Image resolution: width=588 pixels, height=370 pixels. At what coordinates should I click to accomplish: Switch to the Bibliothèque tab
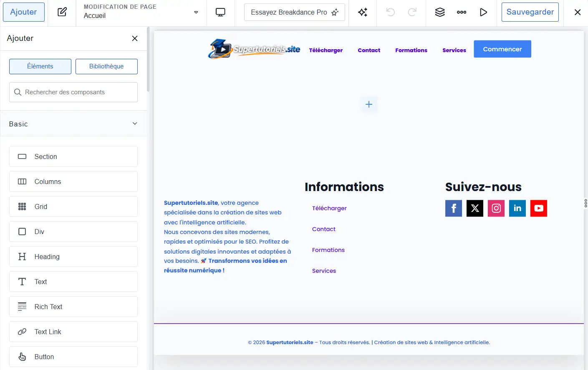[106, 66]
